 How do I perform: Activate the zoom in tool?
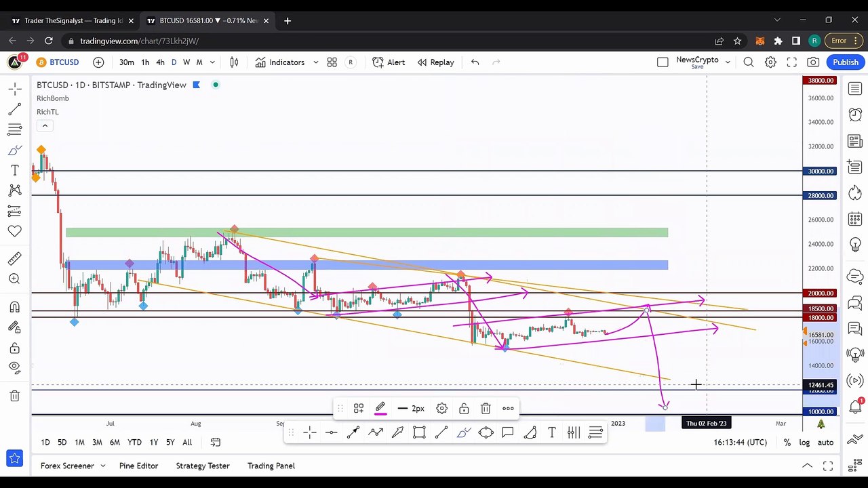pos(14,279)
